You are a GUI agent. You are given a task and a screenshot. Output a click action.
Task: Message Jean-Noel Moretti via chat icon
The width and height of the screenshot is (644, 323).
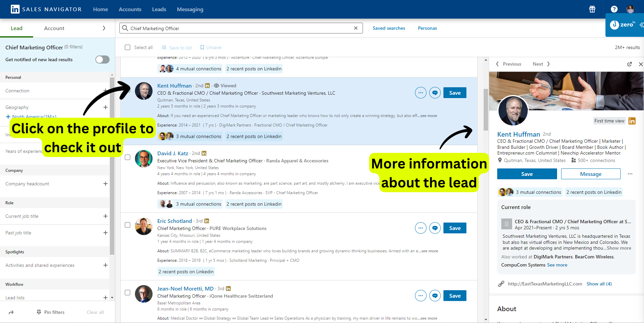click(435, 296)
